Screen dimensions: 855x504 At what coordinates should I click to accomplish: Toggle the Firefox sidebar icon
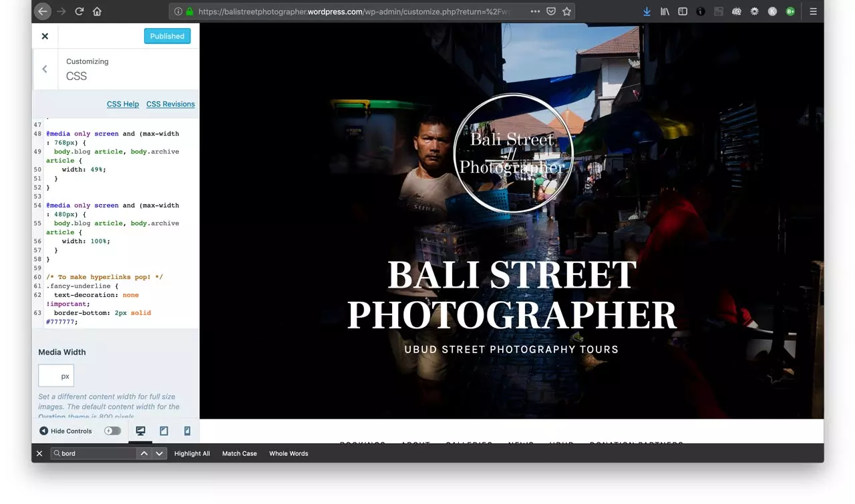pos(683,11)
